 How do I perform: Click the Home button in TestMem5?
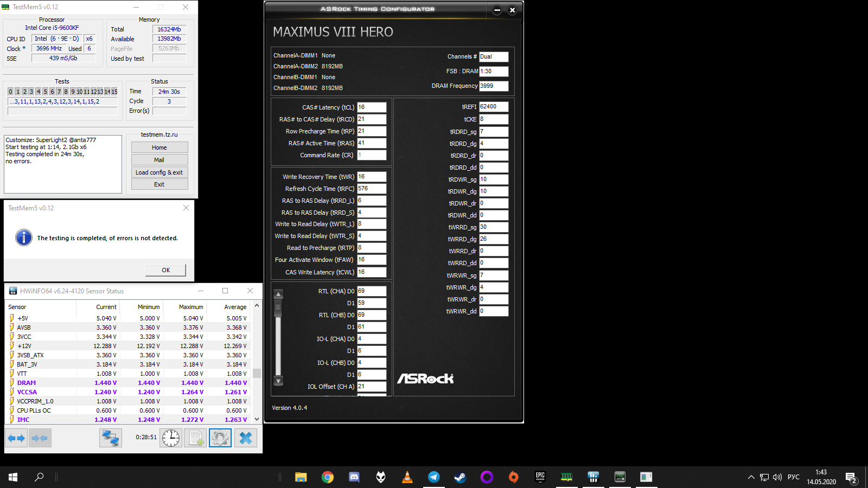point(159,147)
